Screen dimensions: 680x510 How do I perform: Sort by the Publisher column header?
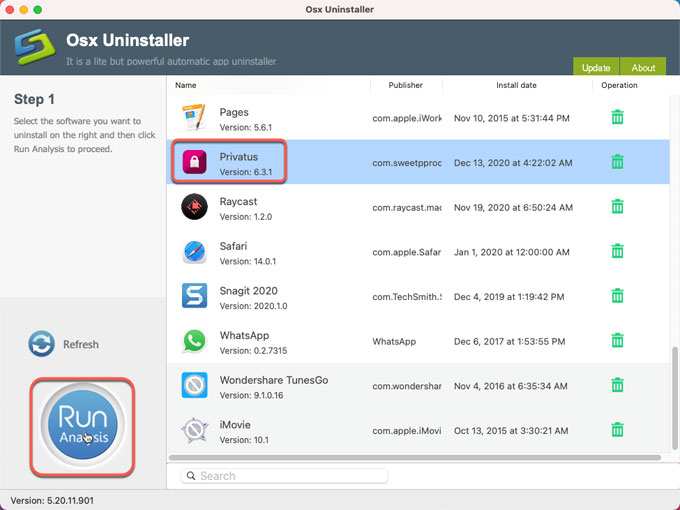(405, 85)
